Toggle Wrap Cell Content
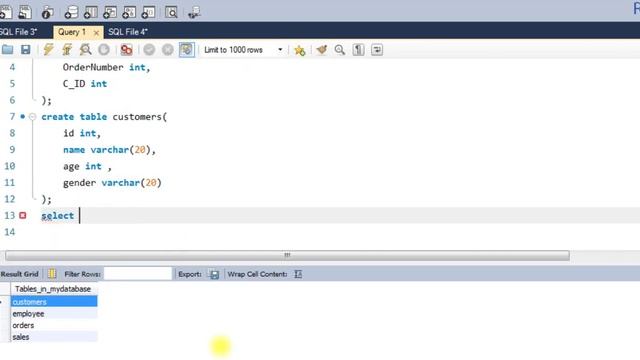The image size is (640, 360). coord(298,274)
